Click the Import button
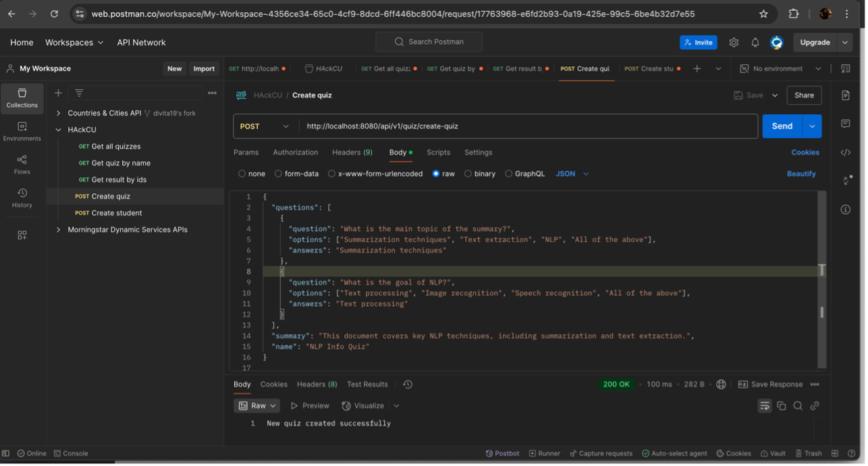 pyautogui.click(x=204, y=68)
